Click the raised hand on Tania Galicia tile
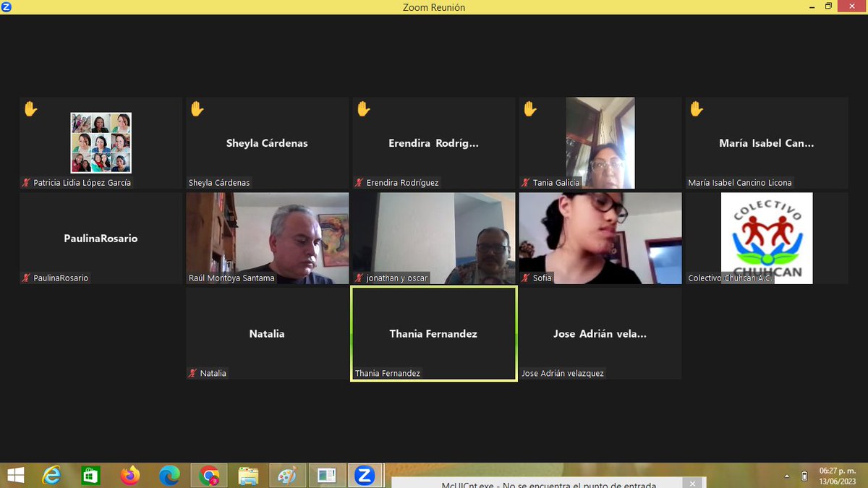The width and height of the screenshot is (868, 488). point(529,108)
